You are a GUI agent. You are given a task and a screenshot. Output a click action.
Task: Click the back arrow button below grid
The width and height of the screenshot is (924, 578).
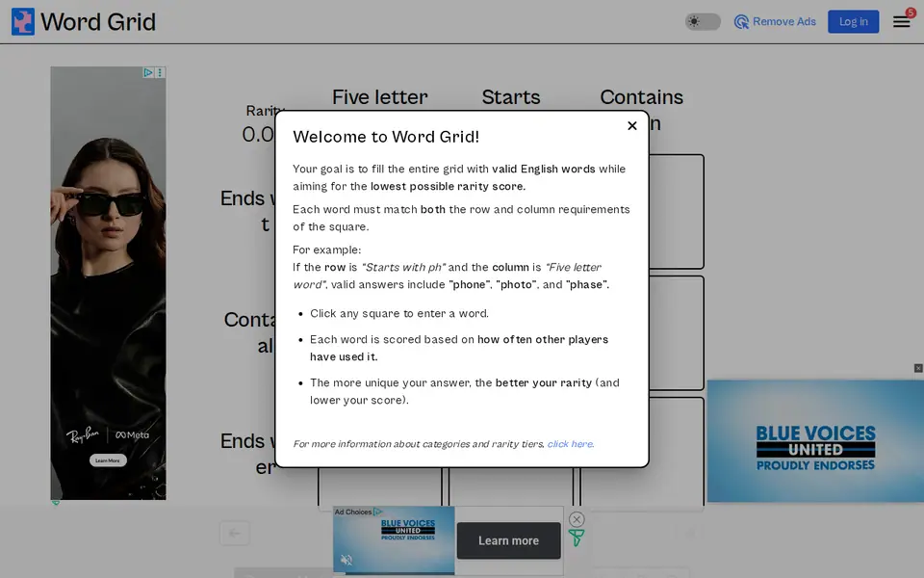235,533
